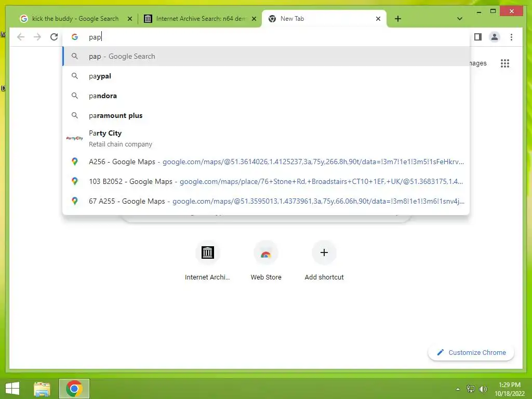Screen dimensions: 532x399
Task: Click the magnifier icon beside pandora
Action: 75,96
